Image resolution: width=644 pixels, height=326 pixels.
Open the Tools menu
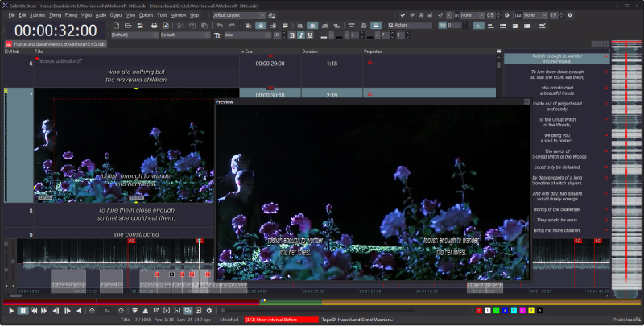tap(163, 15)
